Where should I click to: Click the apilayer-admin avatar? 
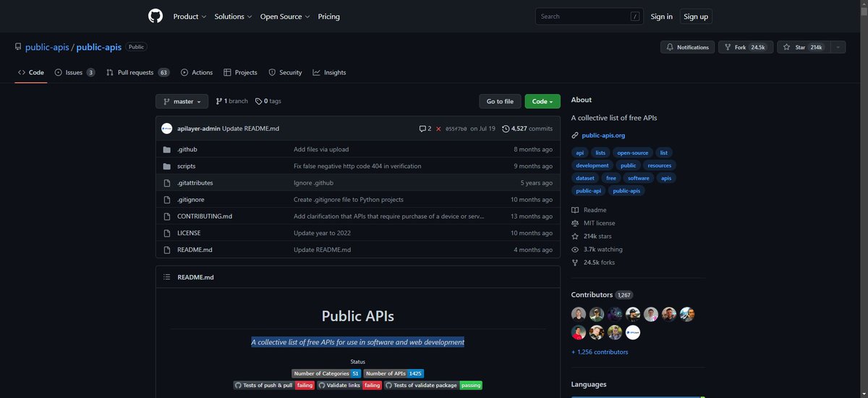167,128
